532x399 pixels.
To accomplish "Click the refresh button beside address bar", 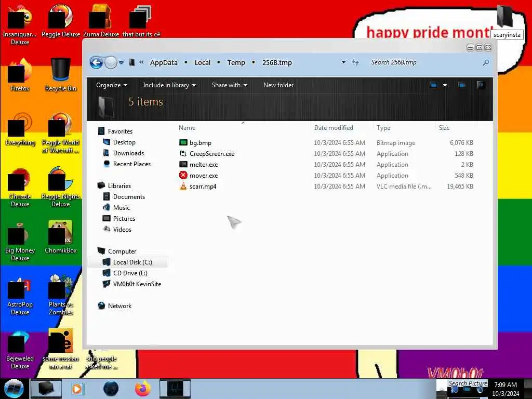I will (355, 62).
